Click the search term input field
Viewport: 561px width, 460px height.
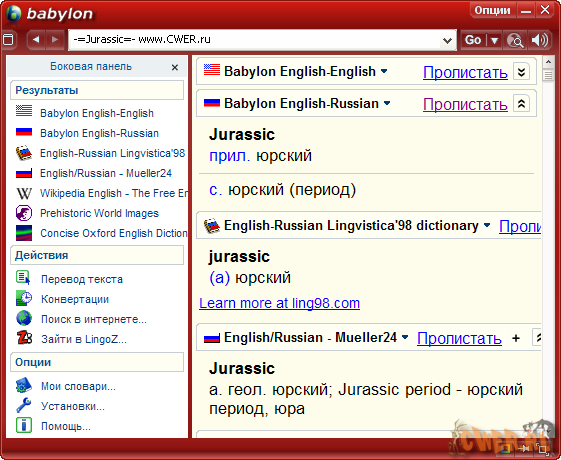(255, 40)
